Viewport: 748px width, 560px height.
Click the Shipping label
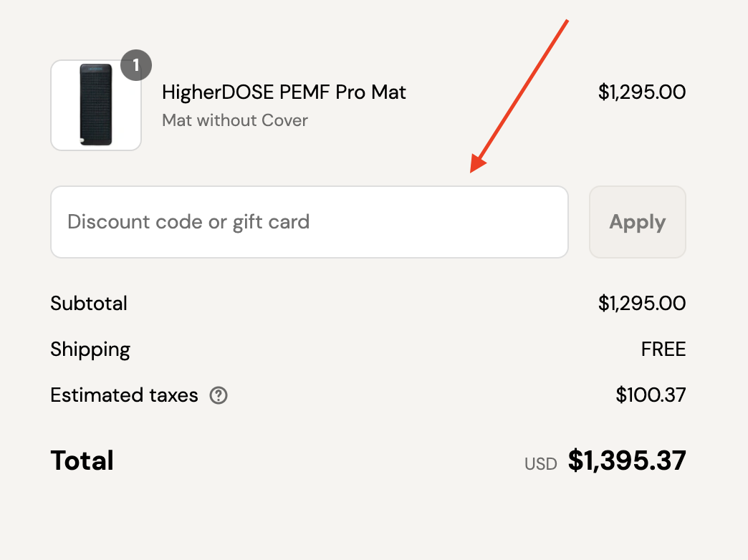90,349
